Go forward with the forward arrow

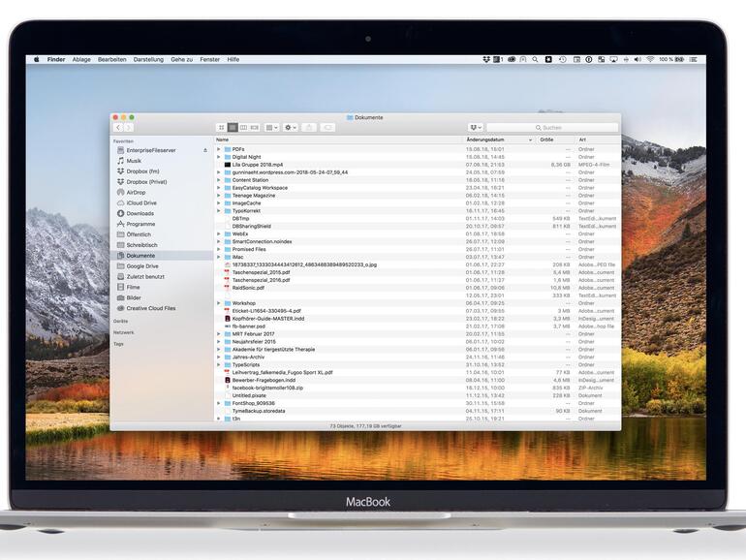point(129,128)
